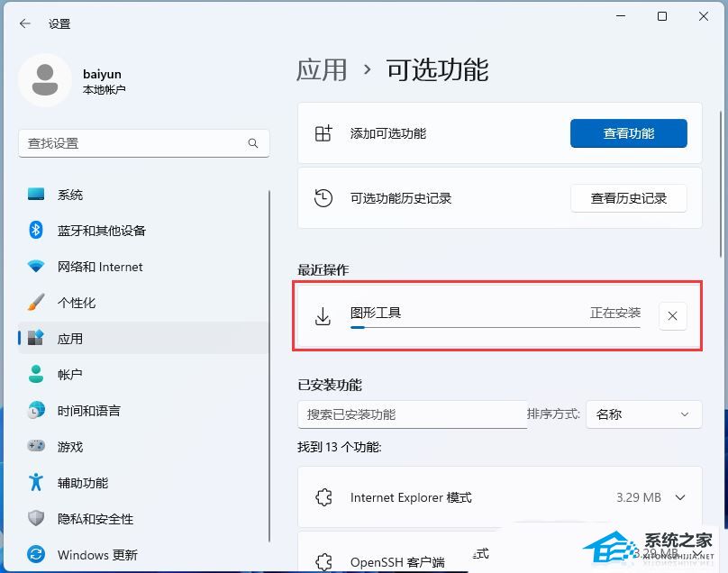Go to 个性化 personalization settings
The image size is (728, 573).
(x=76, y=303)
